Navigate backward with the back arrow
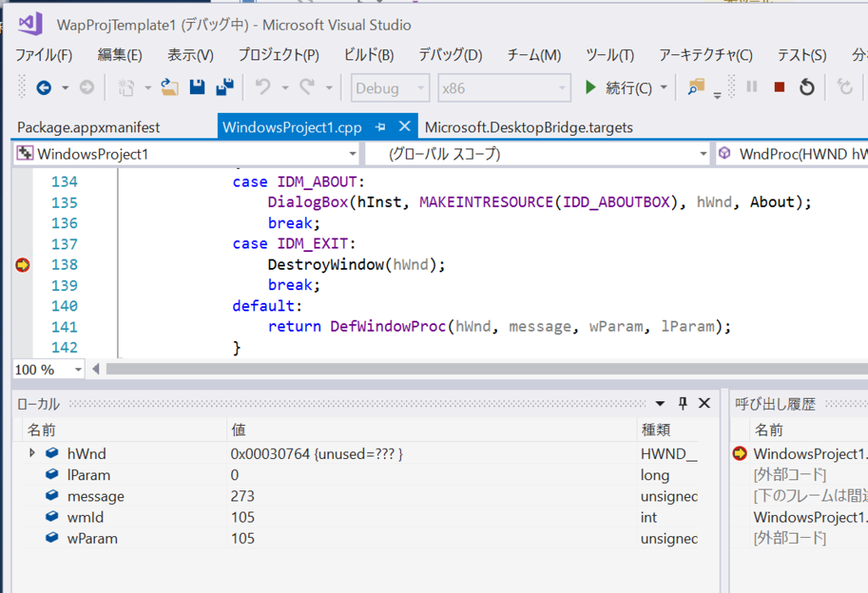The width and height of the screenshot is (868, 593). pos(44,87)
